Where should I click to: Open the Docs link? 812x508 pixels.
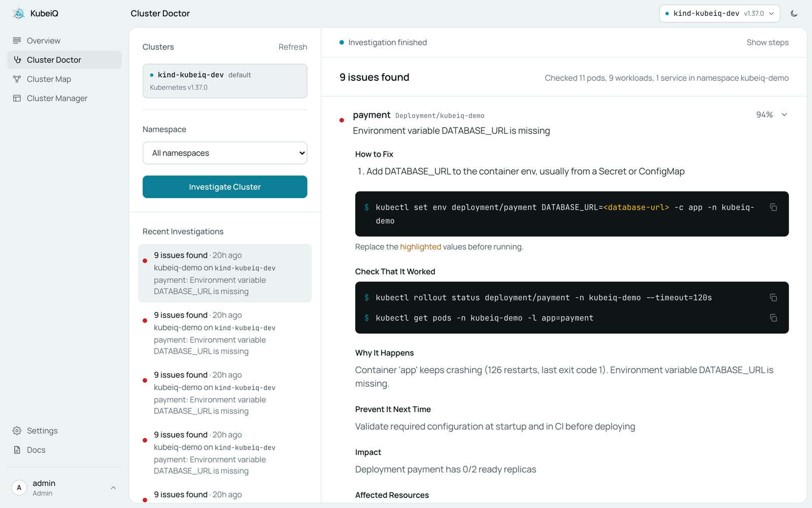(x=64, y=450)
